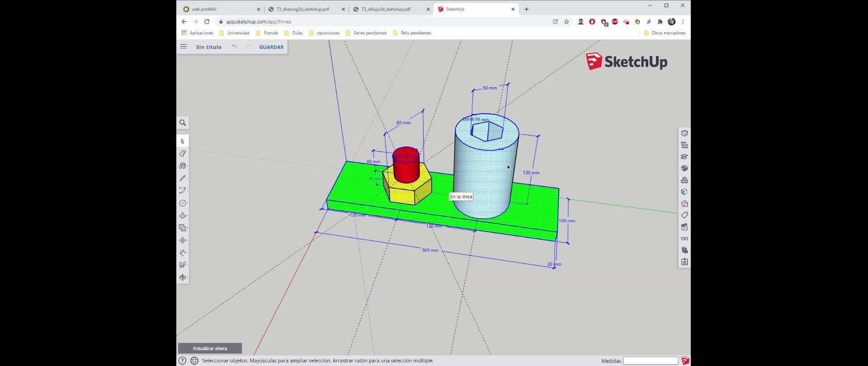Open the Universidad bookmarks folder
Screen dimensions: 868x366
tap(234, 33)
